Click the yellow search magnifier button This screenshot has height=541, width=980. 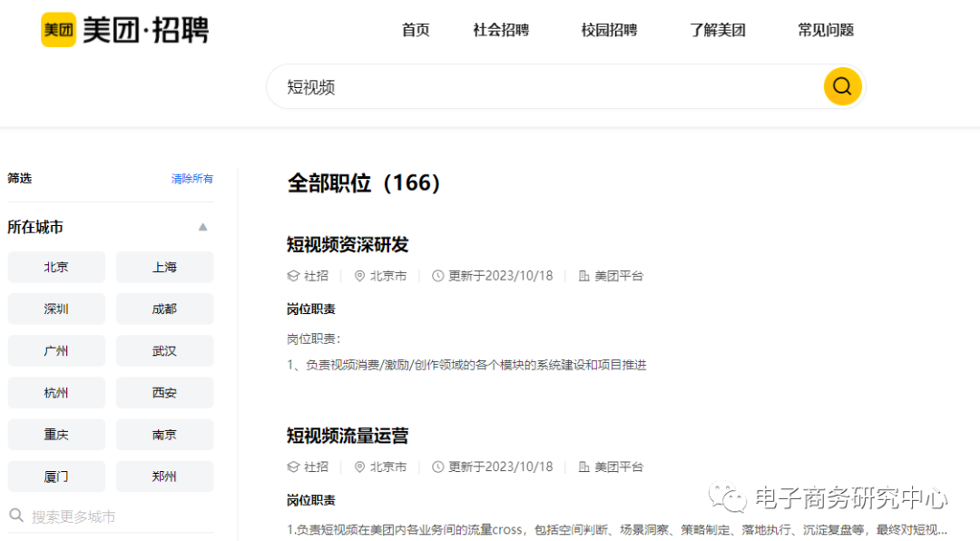pyautogui.click(x=842, y=86)
